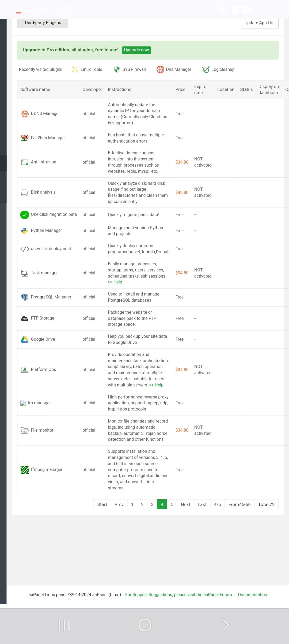The image size is (289, 644).
Task: Click the PostgreSQL Manager elephant icon
Action: 25,297
